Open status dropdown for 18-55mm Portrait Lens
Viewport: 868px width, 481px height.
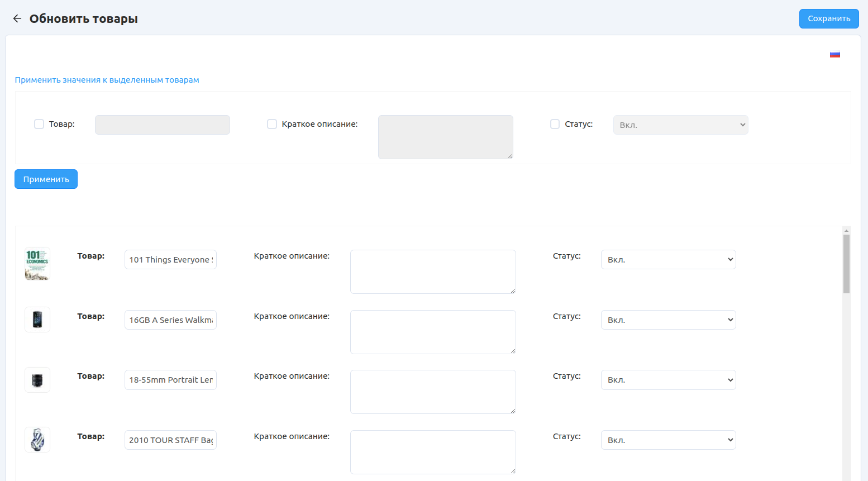pos(668,380)
